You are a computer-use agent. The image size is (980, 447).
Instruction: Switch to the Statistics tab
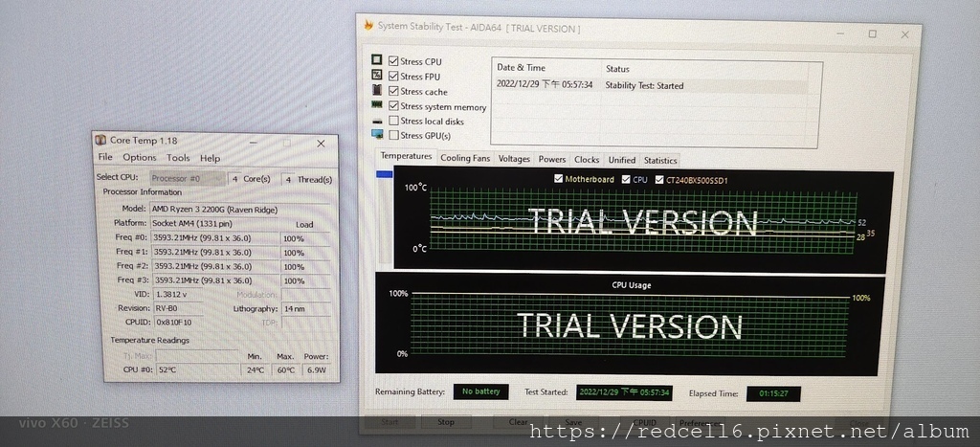[x=660, y=161]
